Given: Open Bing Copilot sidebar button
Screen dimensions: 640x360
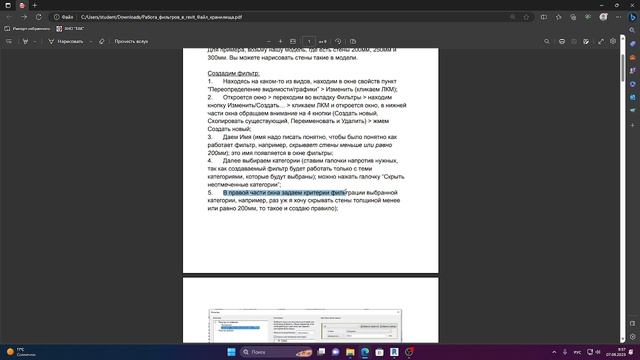Looking at the screenshot, I should pyautogui.click(x=633, y=17).
